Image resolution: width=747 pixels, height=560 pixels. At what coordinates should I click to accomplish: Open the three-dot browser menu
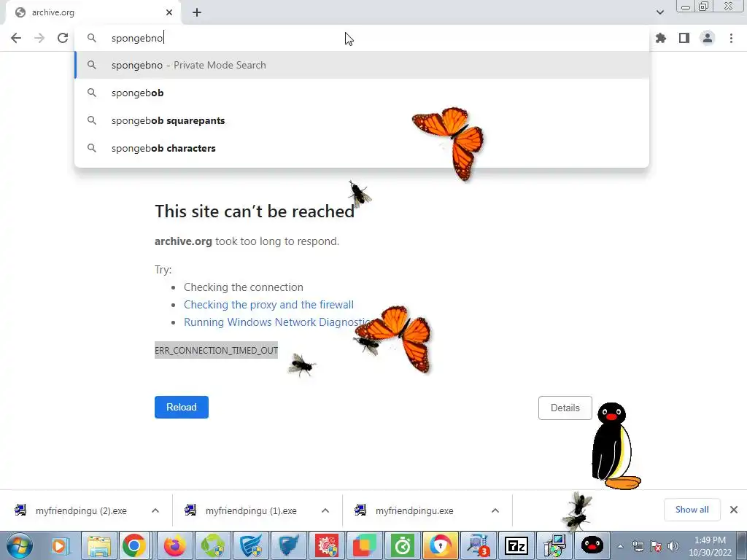tap(731, 38)
